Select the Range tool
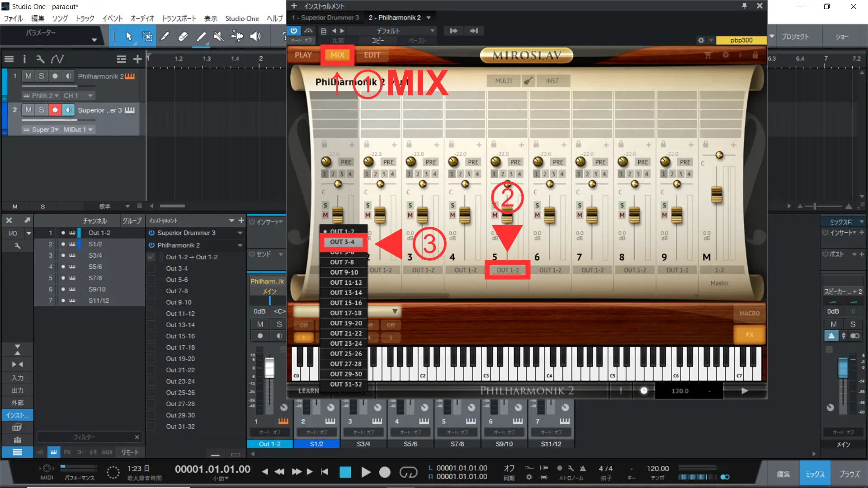 (147, 36)
